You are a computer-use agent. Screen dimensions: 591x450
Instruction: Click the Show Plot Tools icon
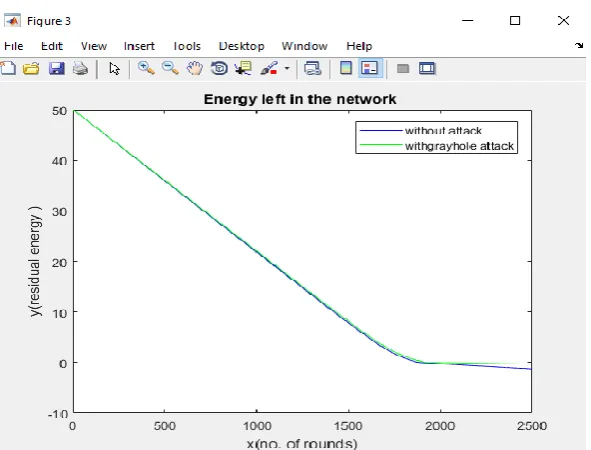click(x=427, y=68)
